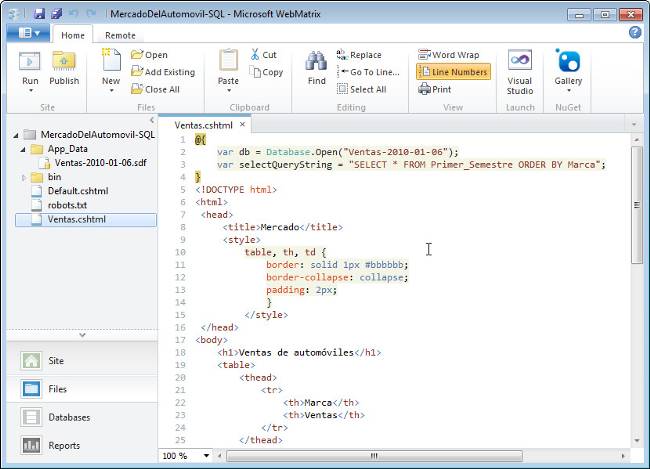Click Go To Line
The width and height of the screenshot is (650, 469).
369,72
